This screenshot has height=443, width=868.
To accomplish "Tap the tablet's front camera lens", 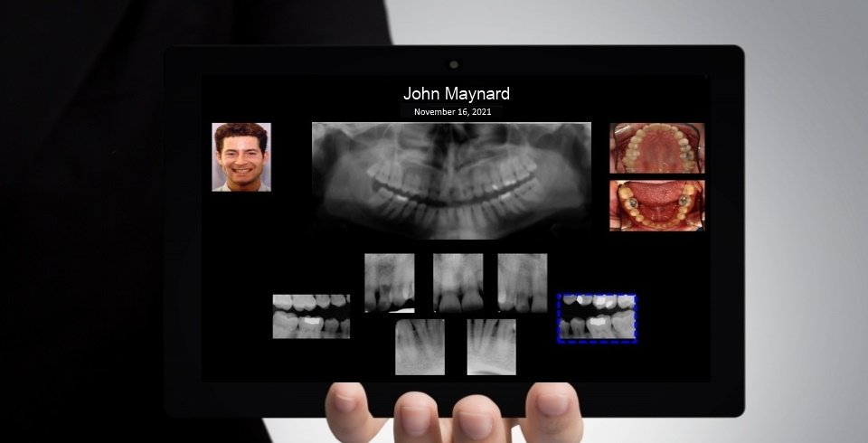I will pos(454,64).
